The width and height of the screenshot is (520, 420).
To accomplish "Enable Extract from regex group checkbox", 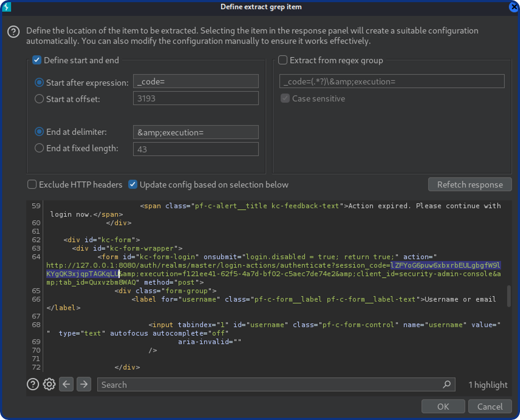I will 283,60.
